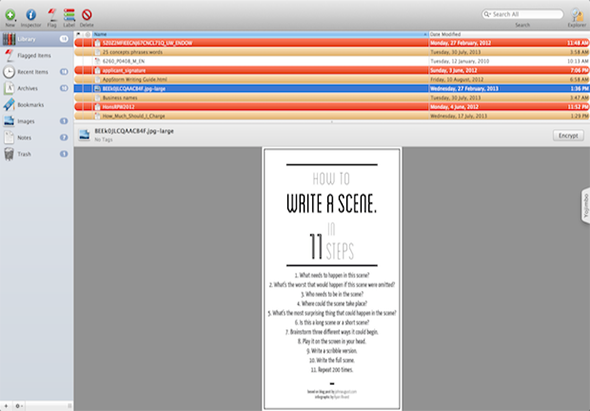Sort by the Name column header
The height and width of the screenshot is (411, 590).
tap(260, 34)
